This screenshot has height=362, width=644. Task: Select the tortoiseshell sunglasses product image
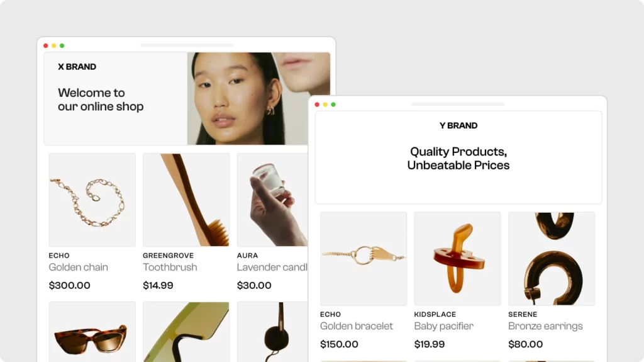[92, 332]
